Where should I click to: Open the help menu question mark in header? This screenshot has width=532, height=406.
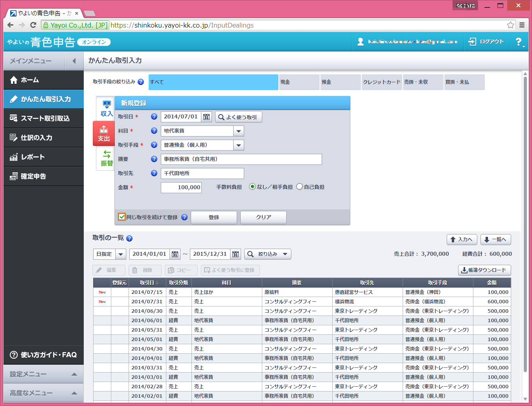[x=519, y=42]
